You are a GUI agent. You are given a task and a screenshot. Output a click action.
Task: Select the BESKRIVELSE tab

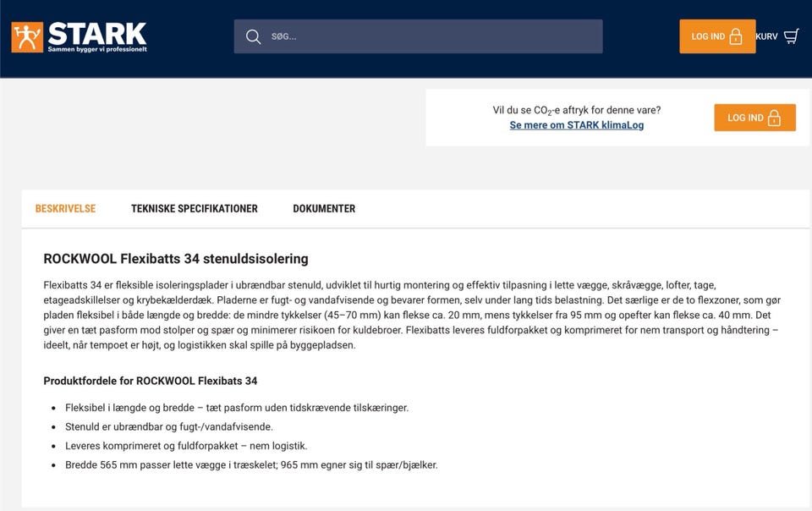pos(65,209)
